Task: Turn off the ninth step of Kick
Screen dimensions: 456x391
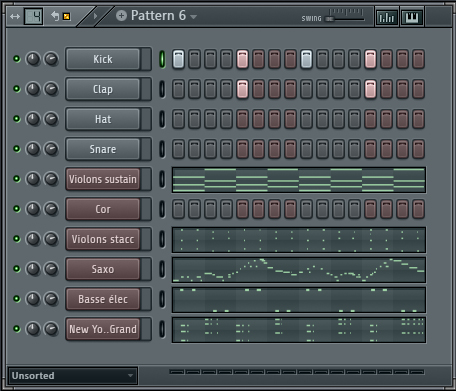Action: [x=306, y=59]
